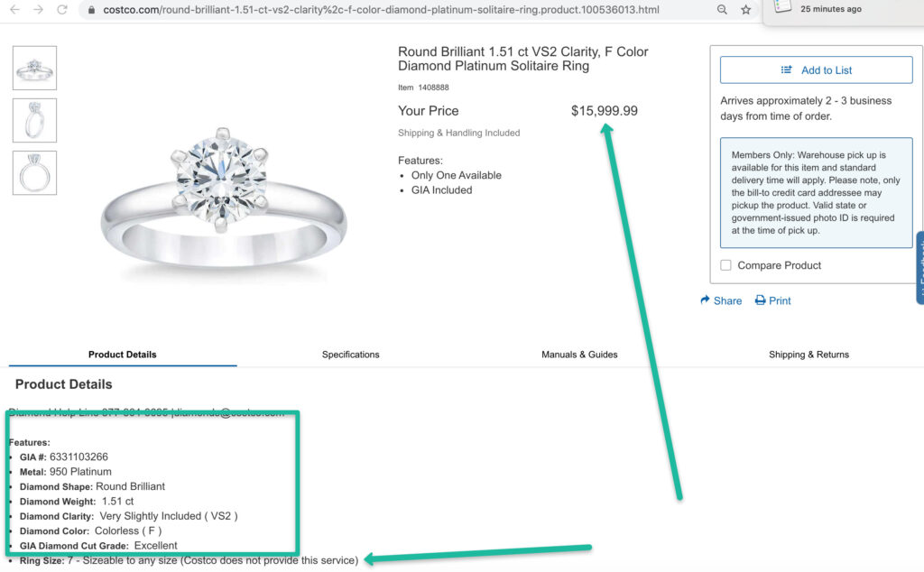
Task: Click the Print printer icon
Action: click(761, 300)
